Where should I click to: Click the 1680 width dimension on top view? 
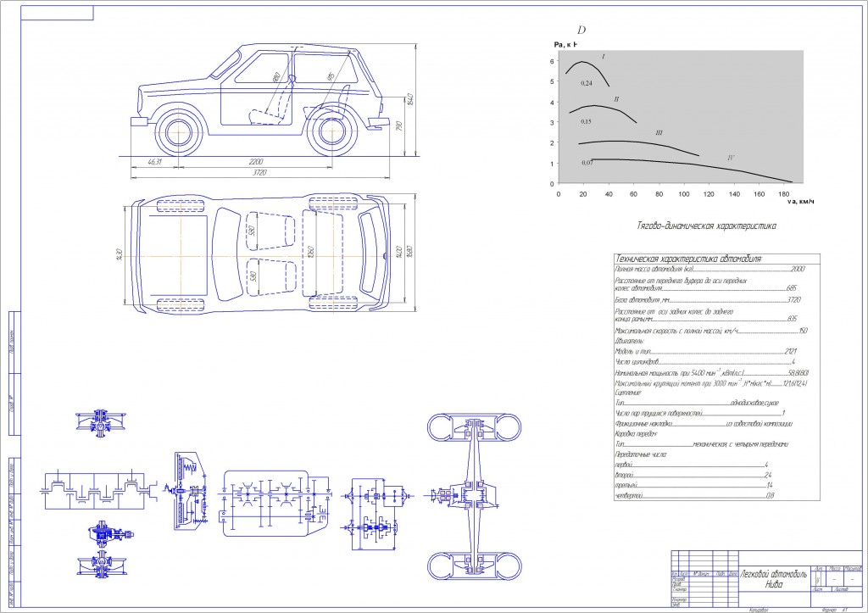pos(410,253)
